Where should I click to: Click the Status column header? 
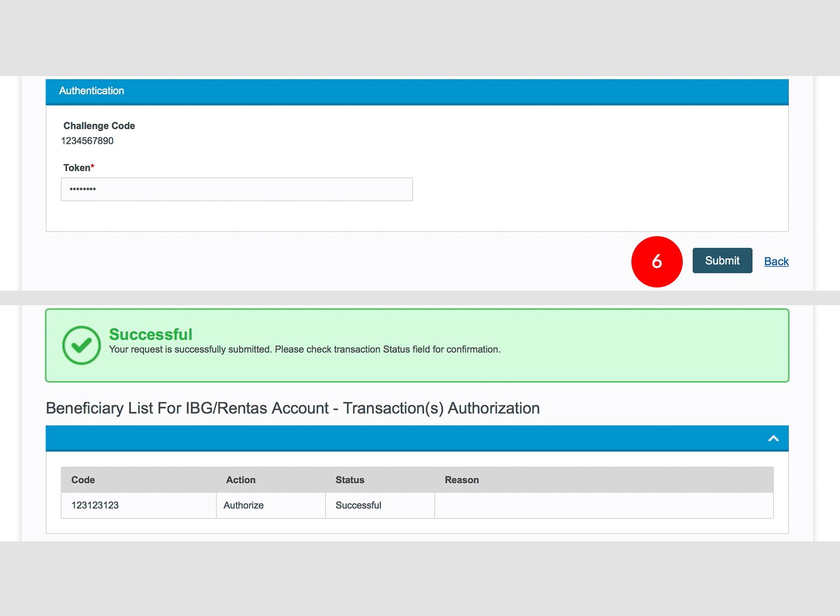click(x=350, y=480)
